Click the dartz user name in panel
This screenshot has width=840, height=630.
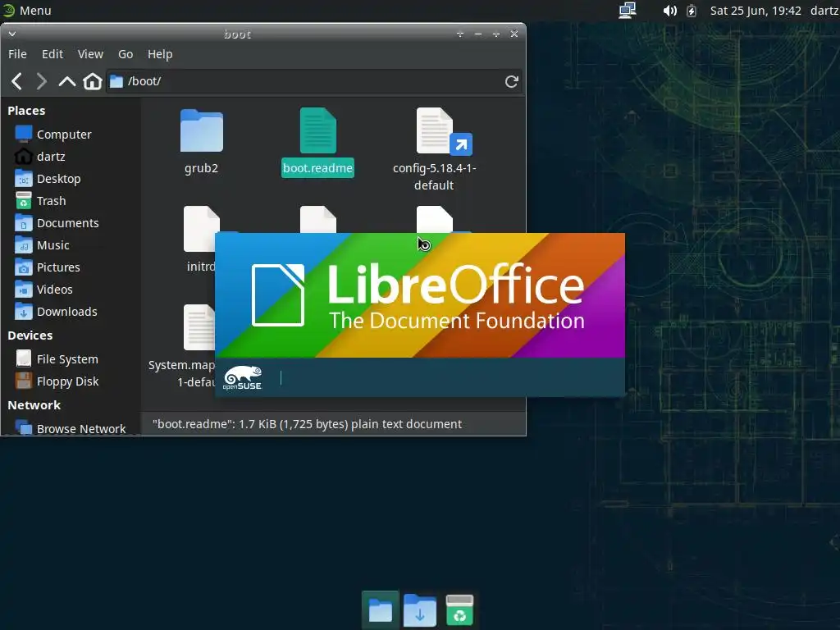coord(824,11)
